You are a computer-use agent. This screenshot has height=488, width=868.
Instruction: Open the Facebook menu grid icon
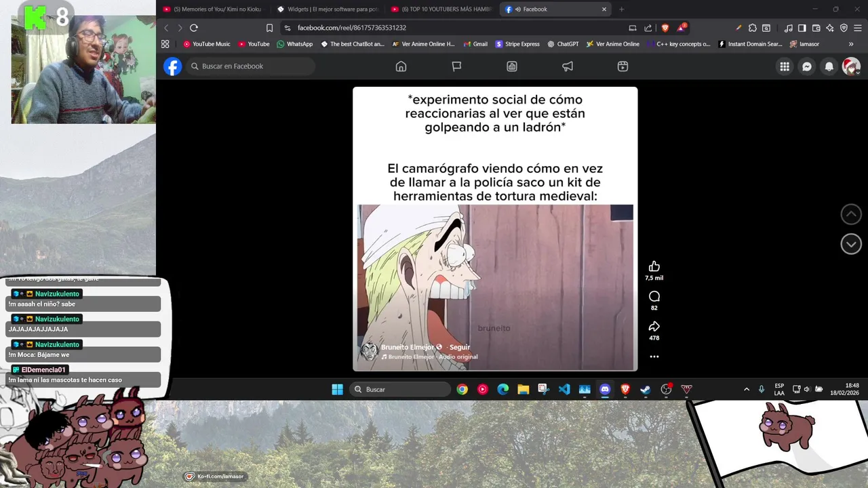pyautogui.click(x=785, y=66)
